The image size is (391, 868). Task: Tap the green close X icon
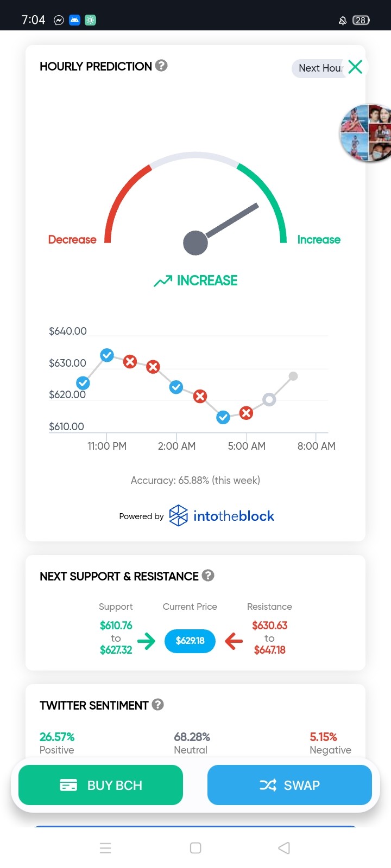(355, 67)
